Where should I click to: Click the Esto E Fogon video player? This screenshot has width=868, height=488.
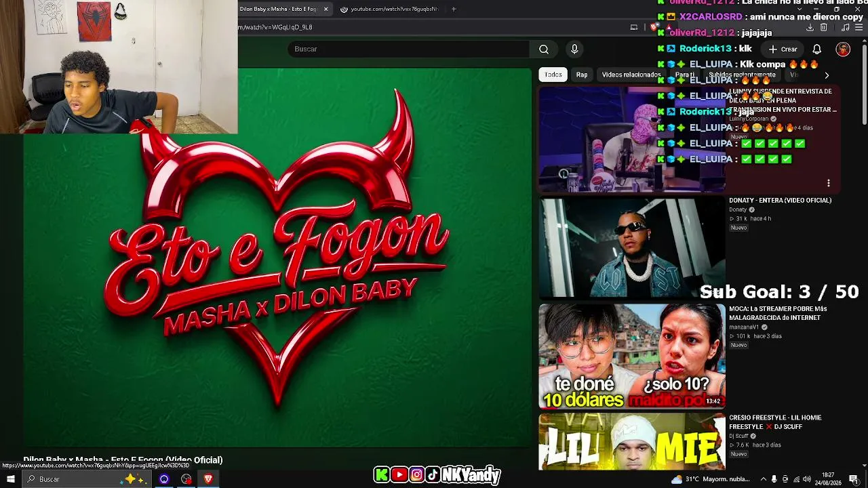point(277,258)
